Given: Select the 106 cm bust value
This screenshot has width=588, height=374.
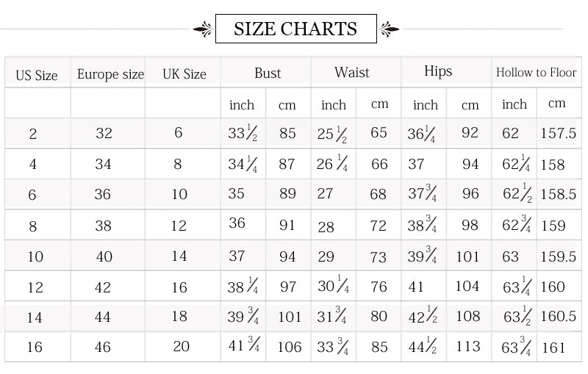Looking at the screenshot, I should [x=290, y=347].
